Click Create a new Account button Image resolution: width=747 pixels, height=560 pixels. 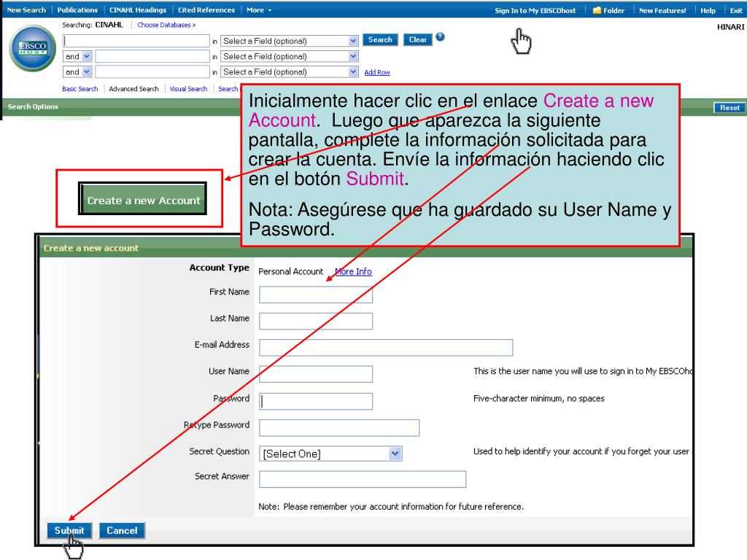click(143, 199)
